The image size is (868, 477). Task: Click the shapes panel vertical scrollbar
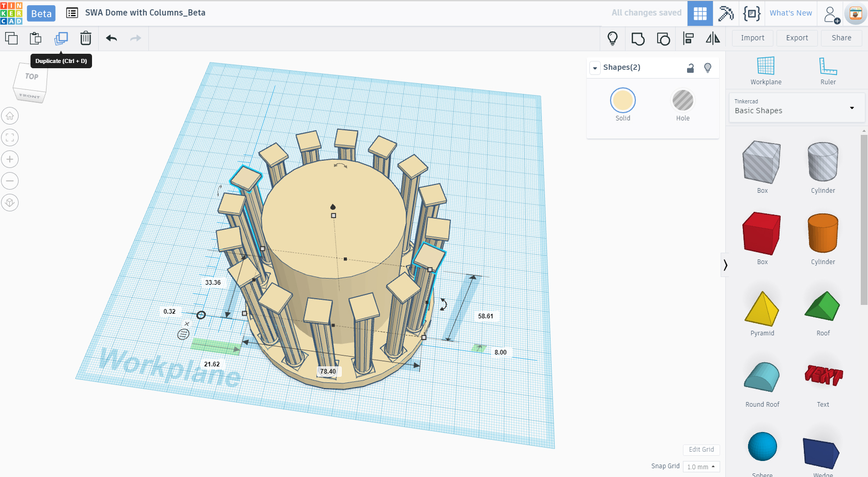[x=864, y=220]
